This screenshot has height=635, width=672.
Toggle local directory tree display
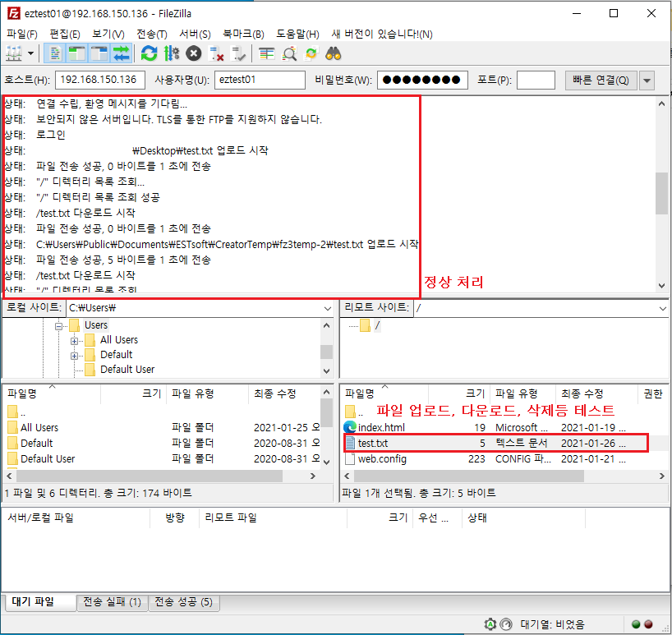click(x=76, y=54)
